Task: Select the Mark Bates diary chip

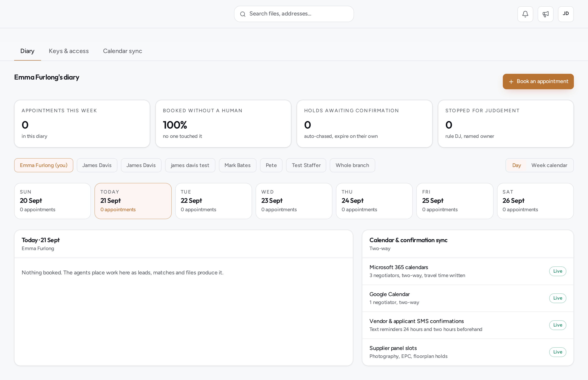Action: pos(238,165)
